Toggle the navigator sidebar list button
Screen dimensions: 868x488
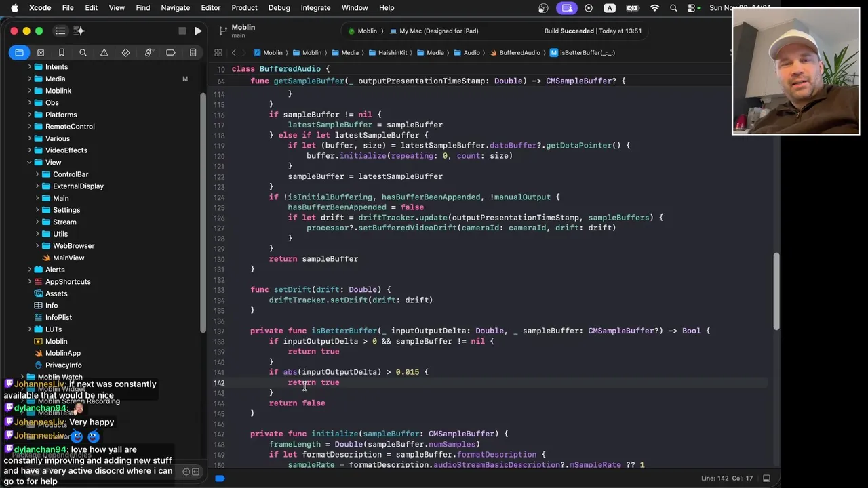tap(60, 30)
